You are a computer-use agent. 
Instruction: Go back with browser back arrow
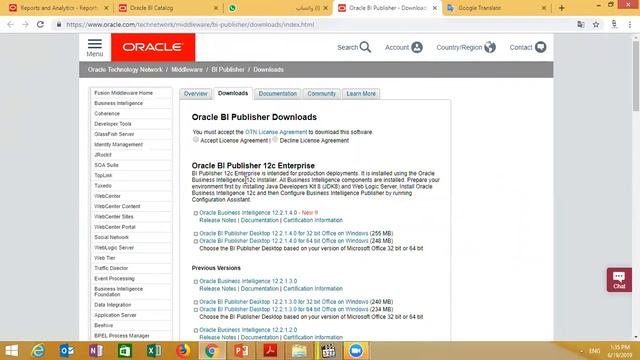10,24
